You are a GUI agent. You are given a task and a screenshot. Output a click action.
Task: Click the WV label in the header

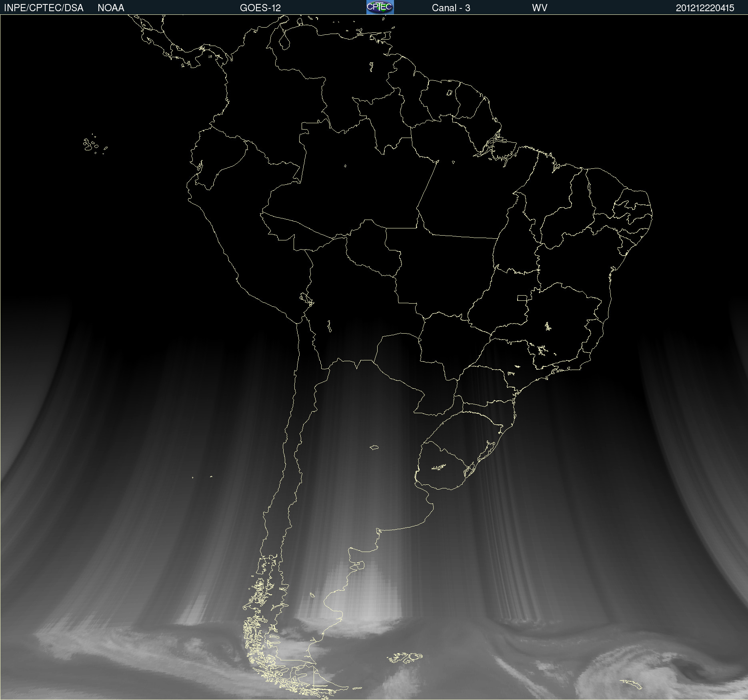coord(540,8)
